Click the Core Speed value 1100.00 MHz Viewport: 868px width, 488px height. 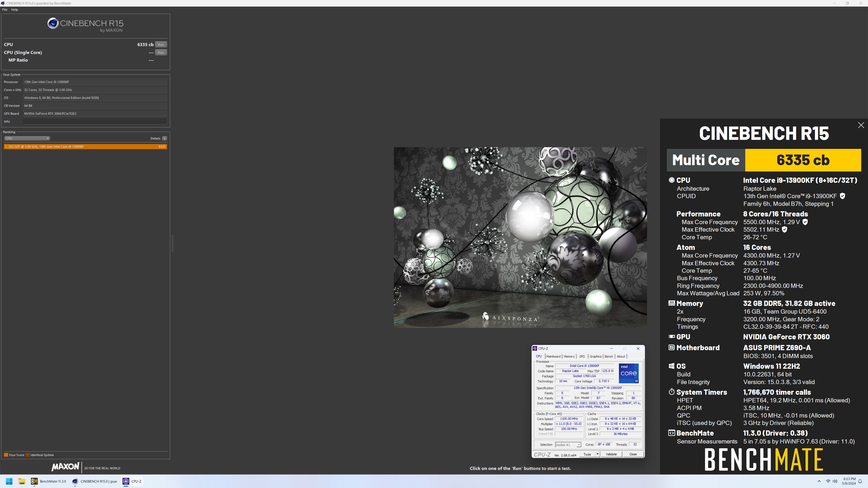569,419
